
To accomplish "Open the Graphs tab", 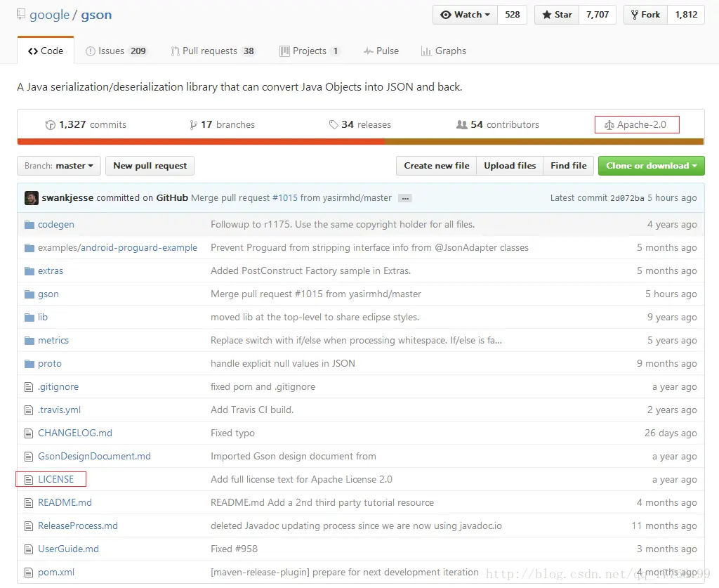I will (444, 51).
